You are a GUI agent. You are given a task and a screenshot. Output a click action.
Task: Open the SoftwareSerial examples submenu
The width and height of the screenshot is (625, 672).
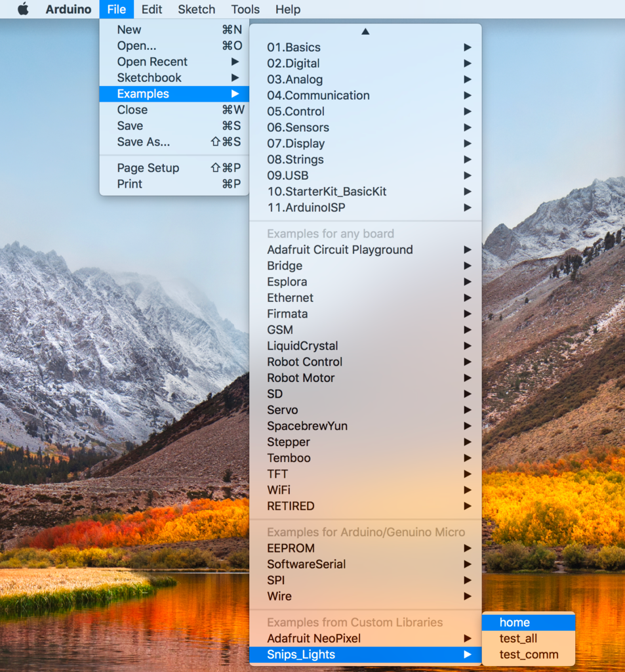click(x=365, y=564)
